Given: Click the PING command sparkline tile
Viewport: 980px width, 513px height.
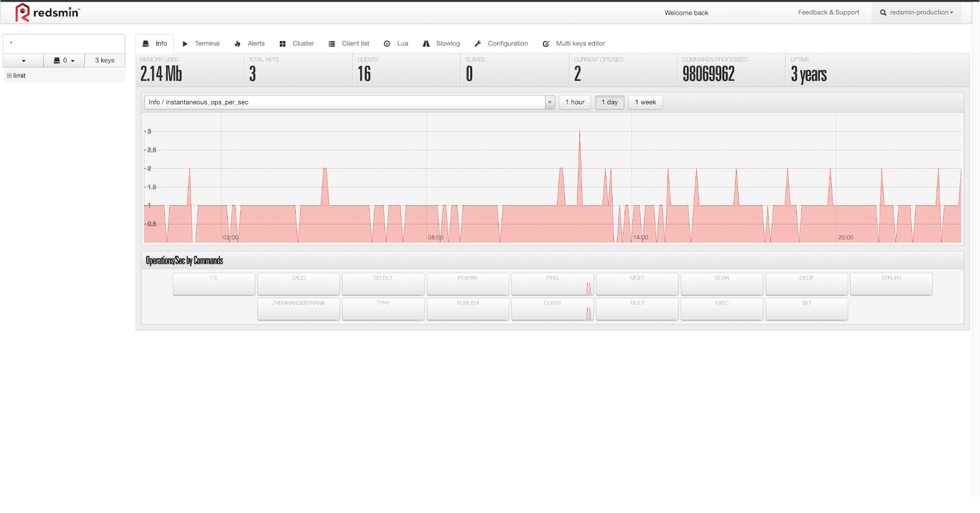Looking at the screenshot, I should click(552, 284).
